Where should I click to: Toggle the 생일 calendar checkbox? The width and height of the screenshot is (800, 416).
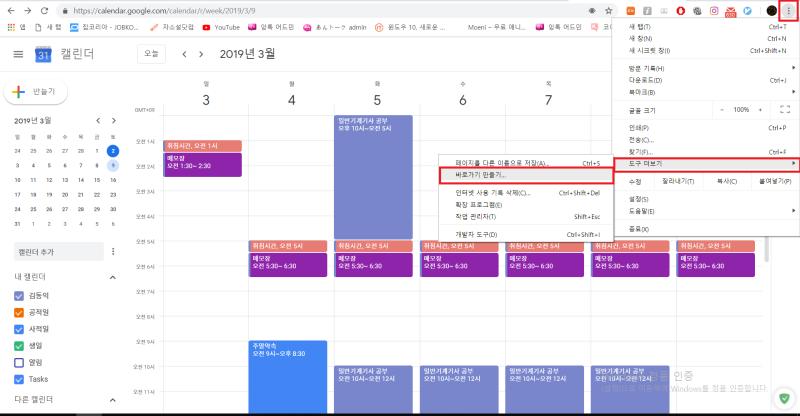(x=19, y=346)
